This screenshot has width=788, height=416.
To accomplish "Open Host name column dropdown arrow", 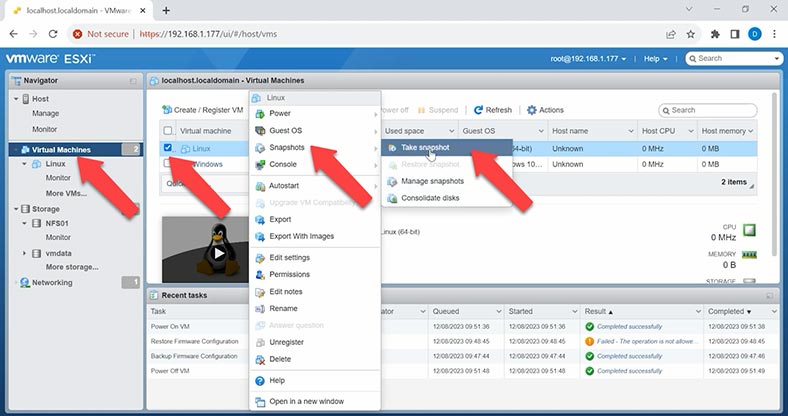I will tap(631, 131).
